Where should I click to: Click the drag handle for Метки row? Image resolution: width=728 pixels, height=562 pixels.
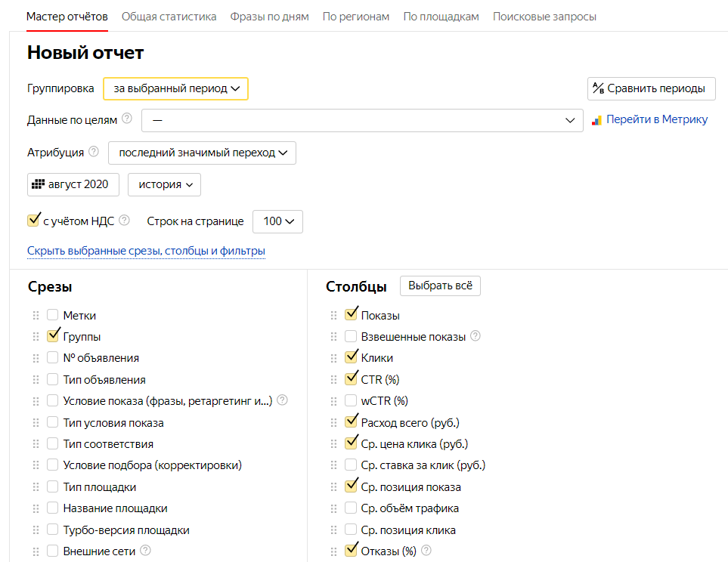pyautogui.click(x=36, y=316)
